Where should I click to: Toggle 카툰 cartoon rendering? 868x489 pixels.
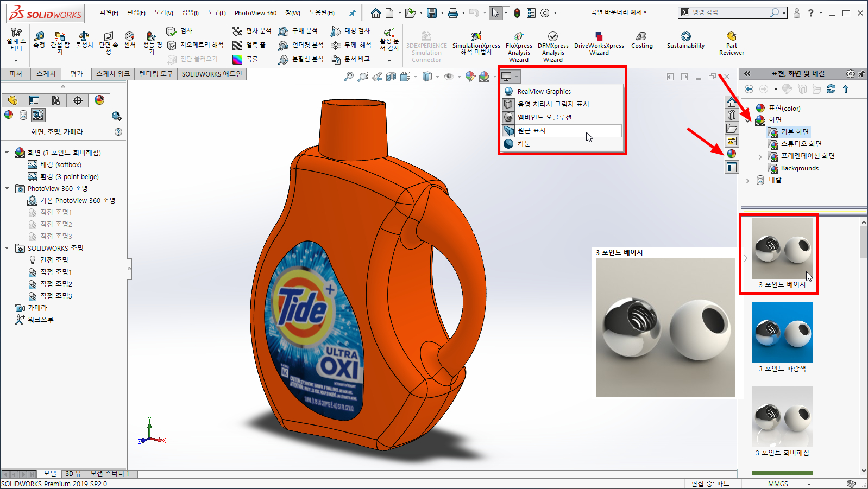coord(562,143)
